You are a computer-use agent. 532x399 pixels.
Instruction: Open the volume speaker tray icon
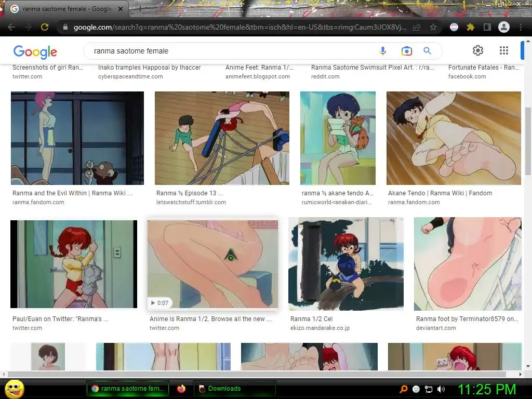(441, 389)
